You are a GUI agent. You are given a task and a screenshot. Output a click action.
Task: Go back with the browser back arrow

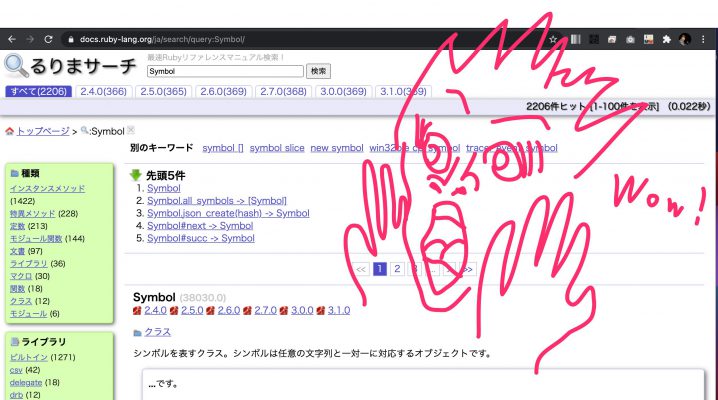click(12, 39)
